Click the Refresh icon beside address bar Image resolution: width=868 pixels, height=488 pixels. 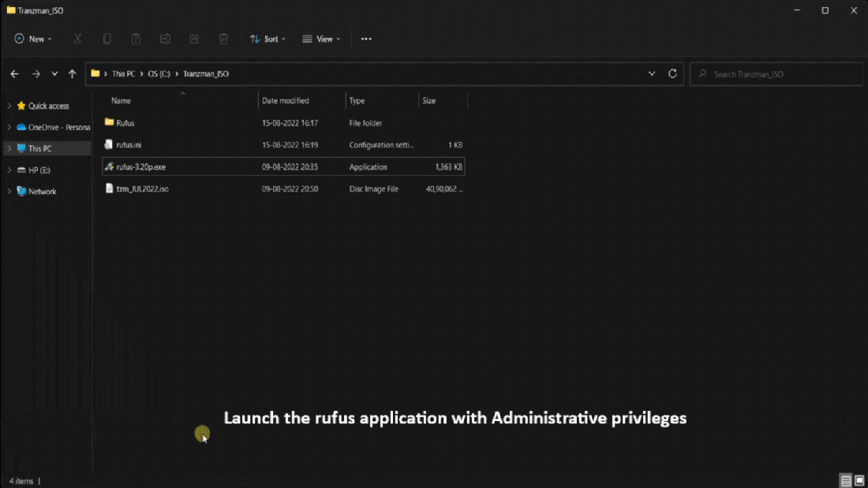pyautogui.click(x=672, y=73)
